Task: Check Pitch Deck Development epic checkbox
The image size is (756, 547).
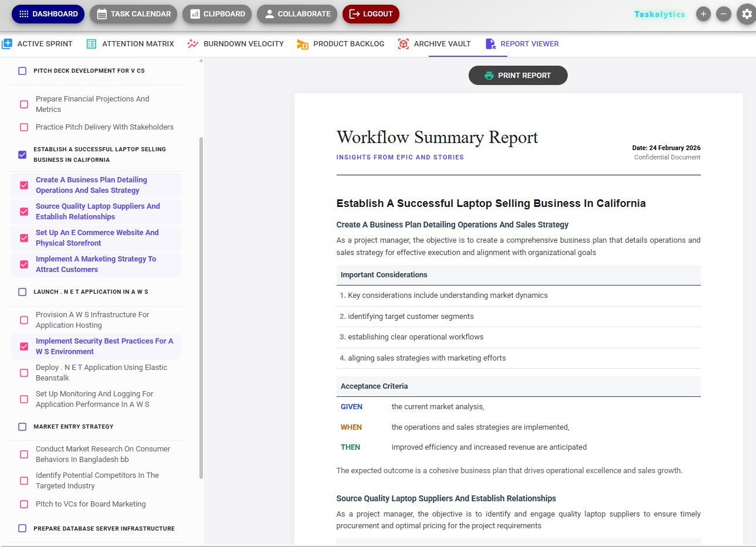Action: 22,71
